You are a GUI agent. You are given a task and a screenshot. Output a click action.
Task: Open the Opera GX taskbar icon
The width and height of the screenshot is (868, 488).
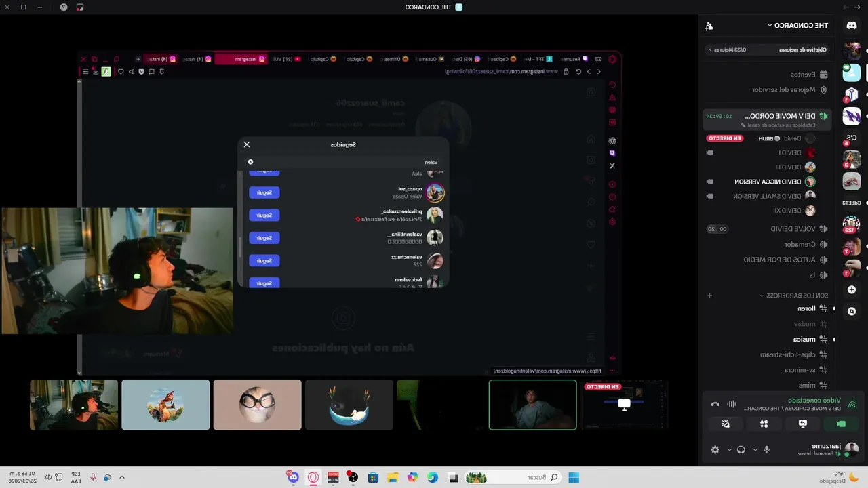[x=313, y=477]
